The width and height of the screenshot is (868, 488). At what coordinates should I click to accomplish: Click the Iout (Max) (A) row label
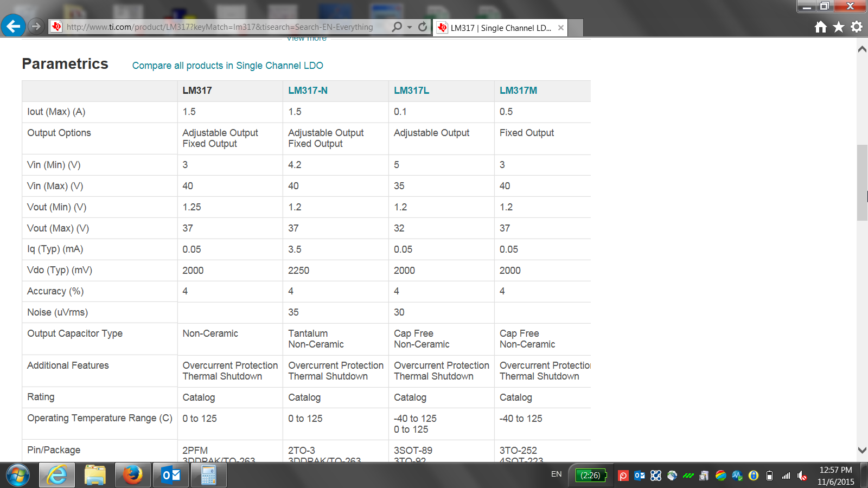point(56,112)
